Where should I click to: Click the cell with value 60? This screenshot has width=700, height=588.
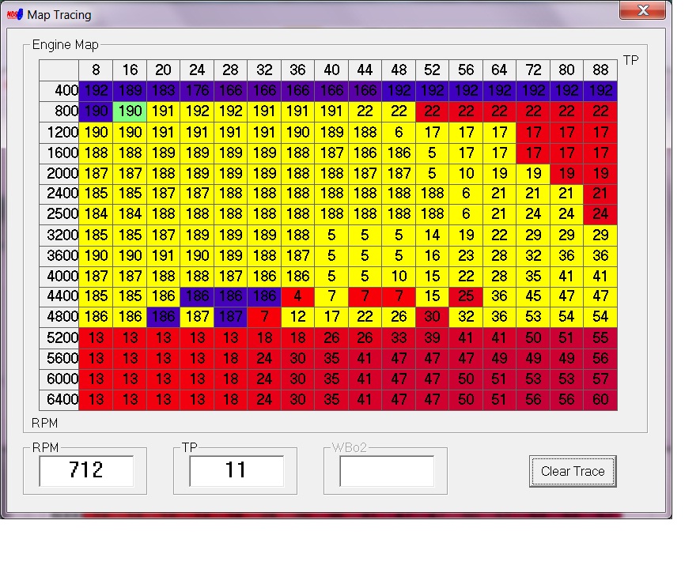tap(600, 400)
